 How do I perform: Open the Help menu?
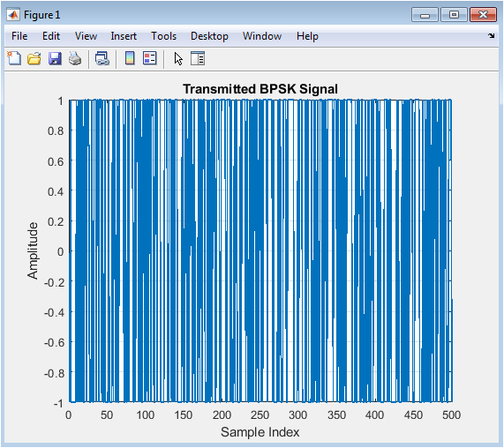click(307, 36)
